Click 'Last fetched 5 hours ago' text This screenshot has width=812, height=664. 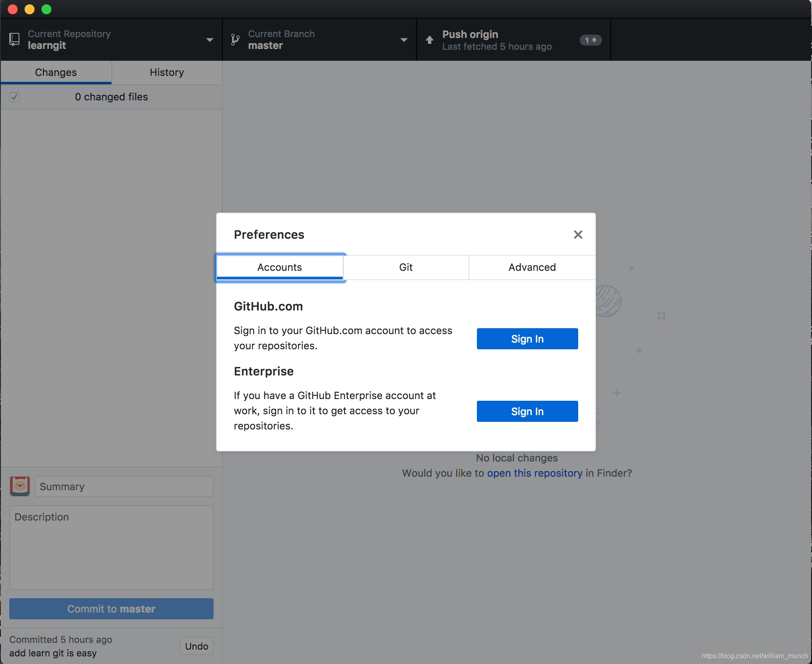(497, 46)
